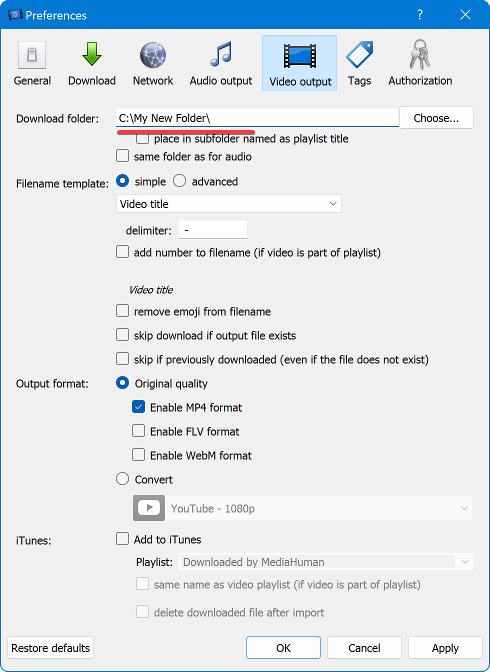
Task: Open the General preferences icon
Action: (32, 55)
